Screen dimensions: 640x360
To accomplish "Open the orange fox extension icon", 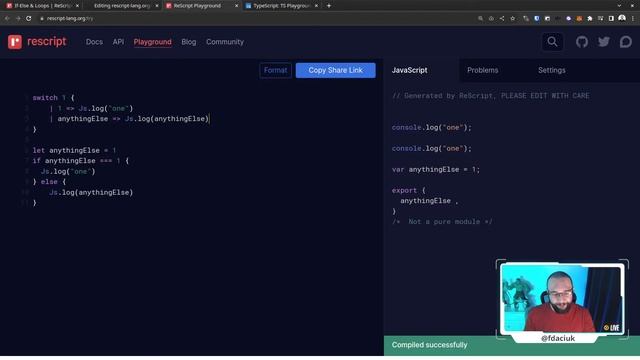I will tap(579, 18).
